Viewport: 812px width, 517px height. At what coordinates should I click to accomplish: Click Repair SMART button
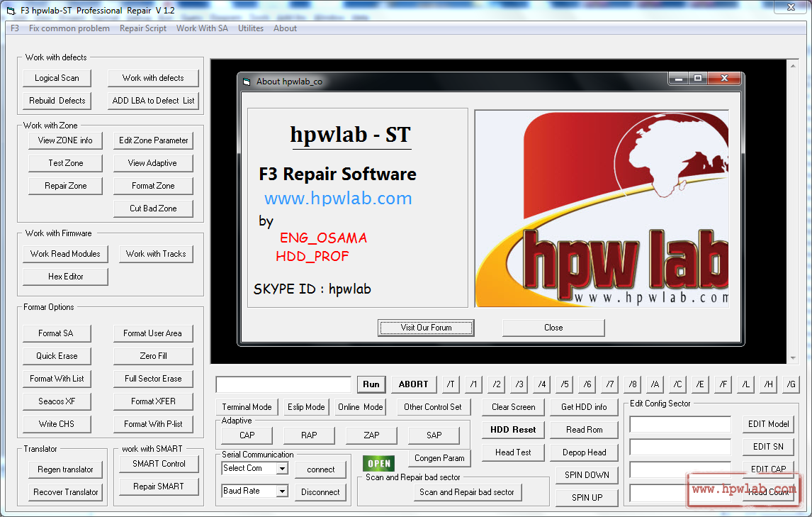click(x=159, y=487)
